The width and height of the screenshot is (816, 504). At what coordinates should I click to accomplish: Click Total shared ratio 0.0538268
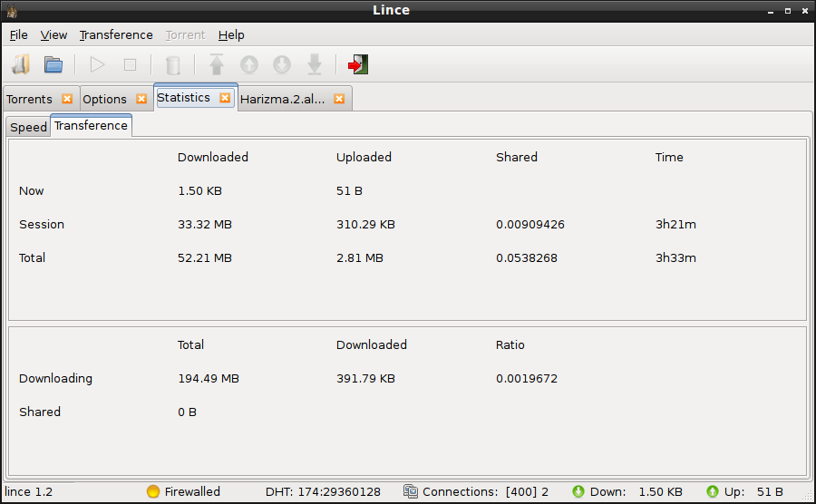click(x=527, y=257)
